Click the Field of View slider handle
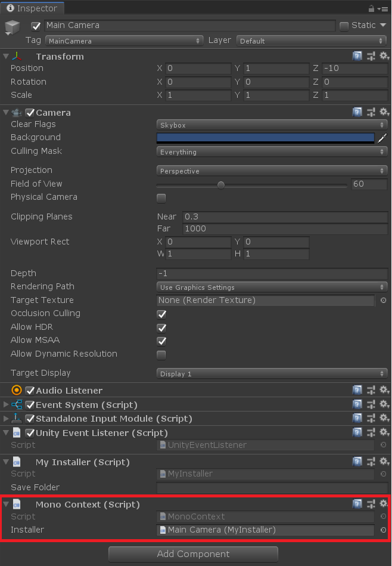Viewport: 392px width, 566px height. [221, 185]
